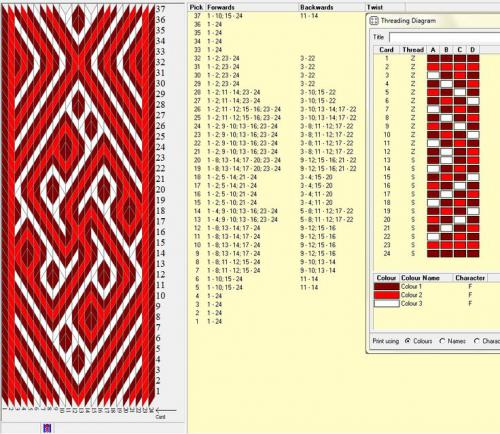This screenshot has height=434, width=500.
Task: Click the thread direction Z for card 1
Action: point(413,58)
